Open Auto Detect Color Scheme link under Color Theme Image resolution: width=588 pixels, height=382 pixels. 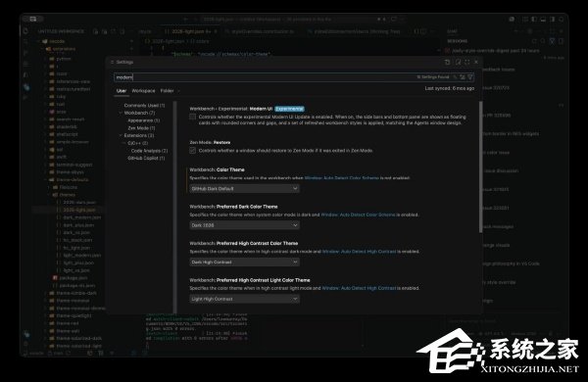click(x=342, y=178)
